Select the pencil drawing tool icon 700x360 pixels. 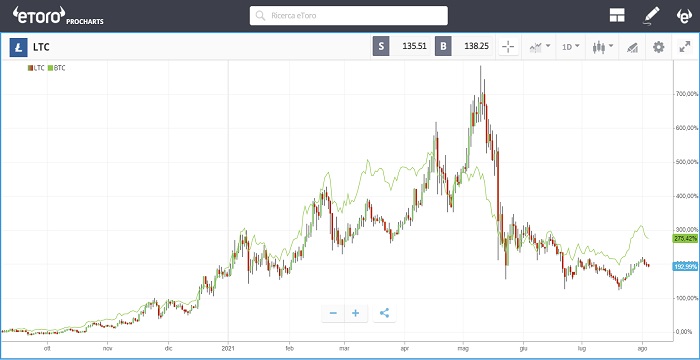tap(650, 16)
